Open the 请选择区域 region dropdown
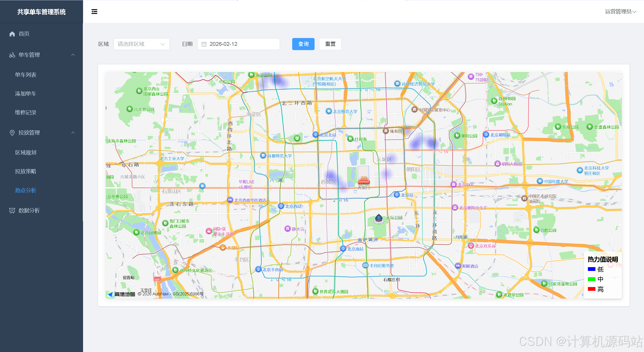This screenshot has height=352, width=644. point(141,44)
